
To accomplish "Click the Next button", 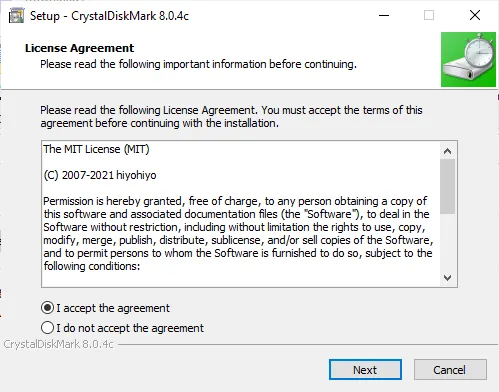I will [365, 370].
